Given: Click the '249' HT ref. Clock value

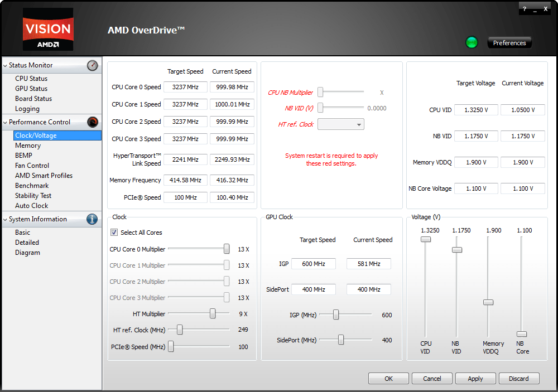Looking at the screenshot, I should click(x=243, y=330).
